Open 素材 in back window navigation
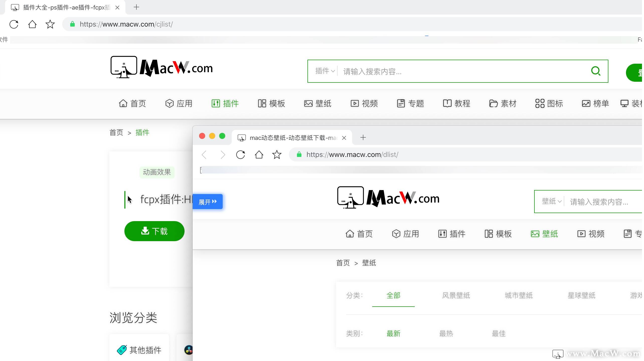 point(503,103)
